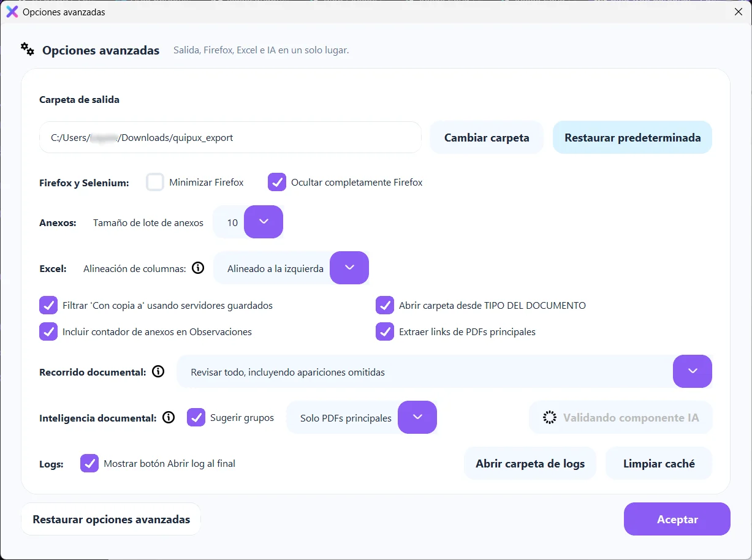Click the Aceptar button
The image size is (752, 560).
(677, 519)
